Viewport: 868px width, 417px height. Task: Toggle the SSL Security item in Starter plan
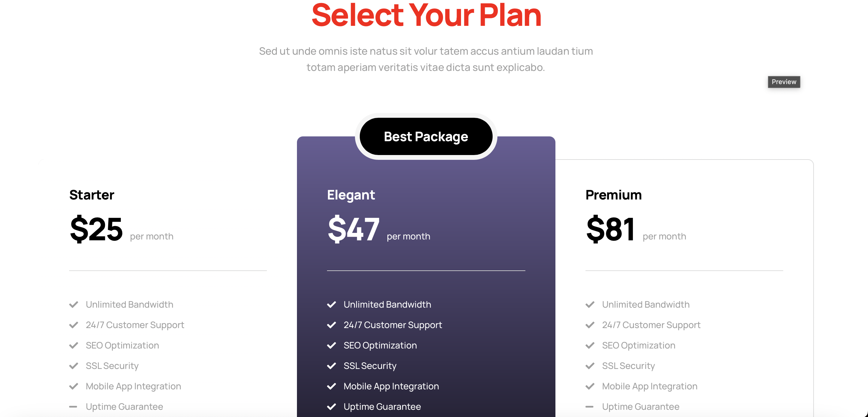point(112,366)
